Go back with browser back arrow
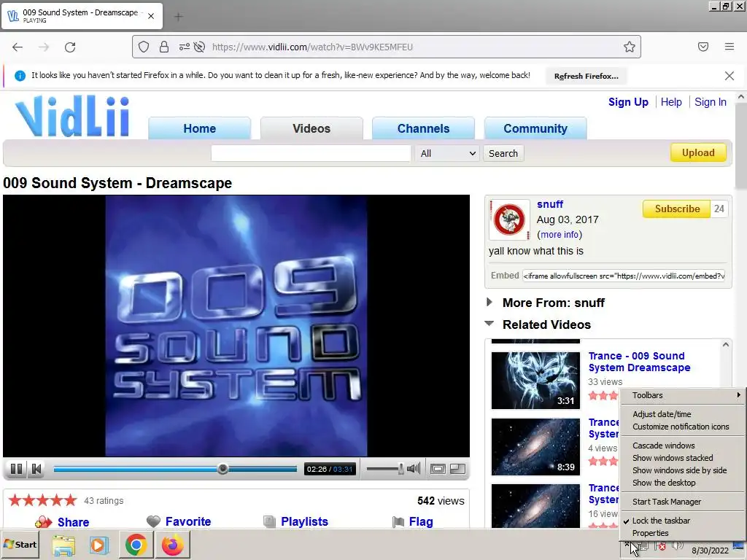 pos(18,47)
